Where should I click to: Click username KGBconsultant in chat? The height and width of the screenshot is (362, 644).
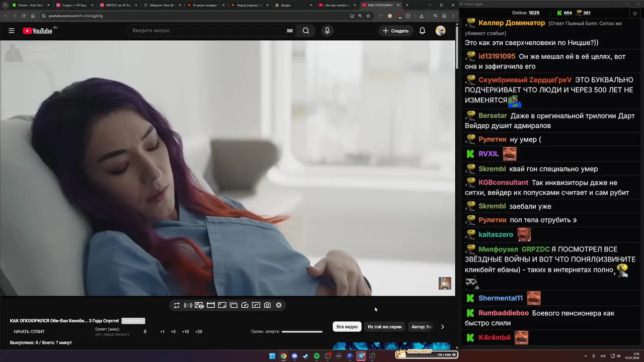(503, 183)
